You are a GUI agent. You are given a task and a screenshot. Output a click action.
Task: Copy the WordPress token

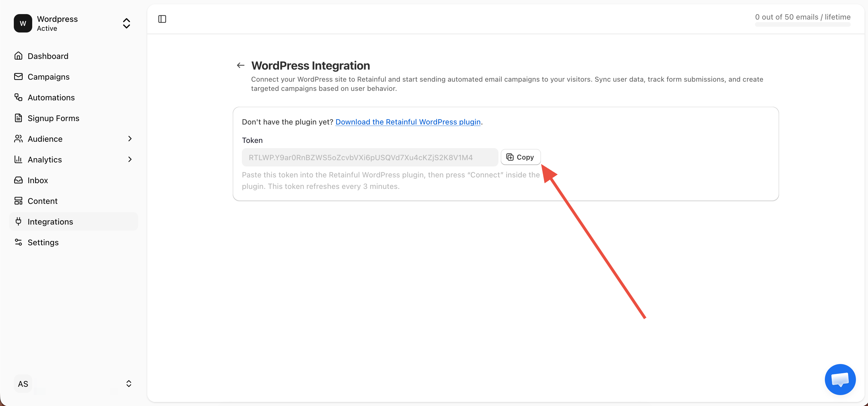coord(520,157)
